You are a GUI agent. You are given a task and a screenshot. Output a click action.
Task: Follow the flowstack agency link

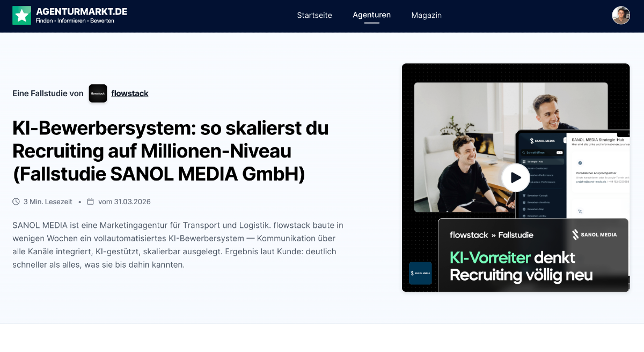point(130,94)
